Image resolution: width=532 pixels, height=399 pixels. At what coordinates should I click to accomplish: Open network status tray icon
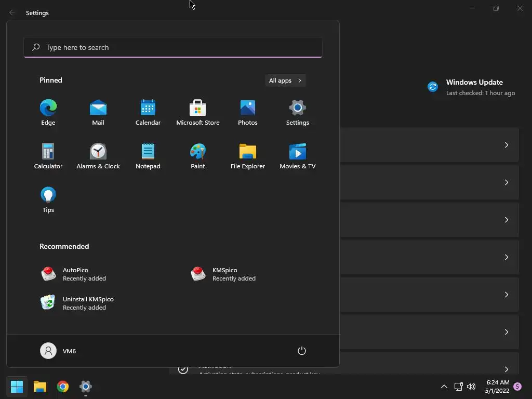click(x=458, y=387)
